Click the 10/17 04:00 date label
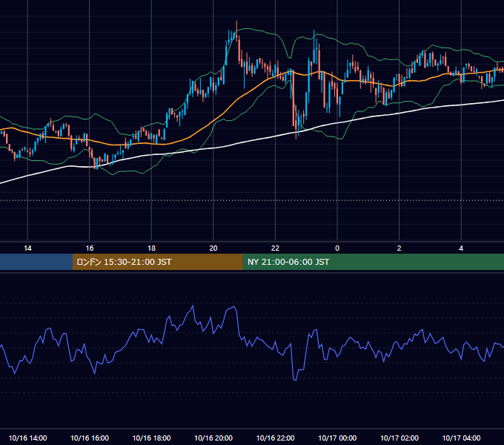 pos(461,438)
